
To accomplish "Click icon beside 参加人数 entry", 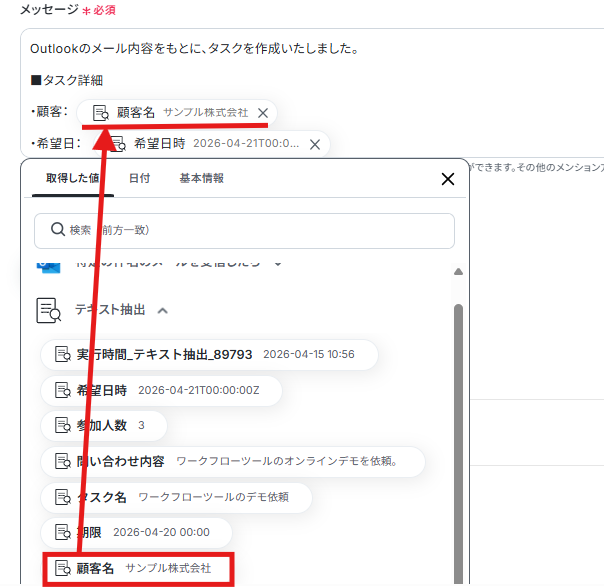I will pos(63,426).
